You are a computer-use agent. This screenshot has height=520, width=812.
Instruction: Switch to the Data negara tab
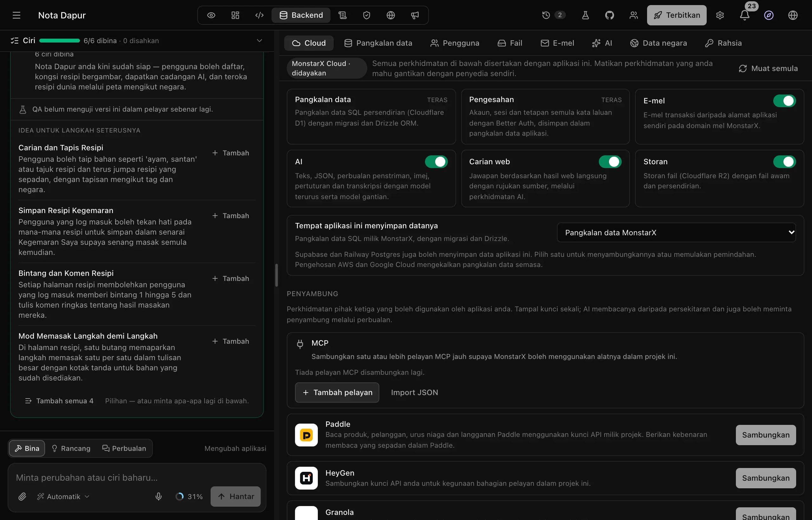pyautogui.click(x=658, y=43)
